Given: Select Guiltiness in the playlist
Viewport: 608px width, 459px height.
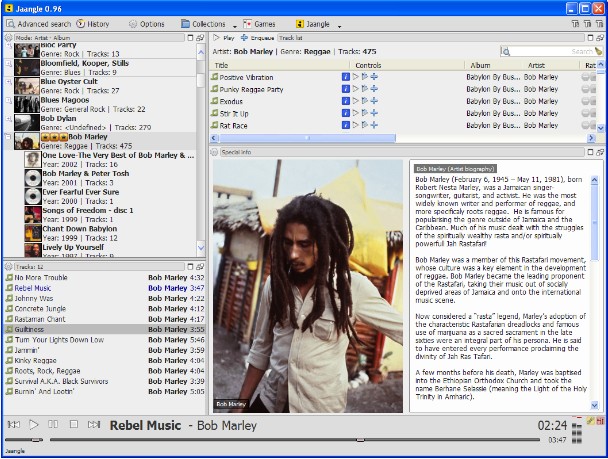Looking at the screenshot, I should coord(105,329).
